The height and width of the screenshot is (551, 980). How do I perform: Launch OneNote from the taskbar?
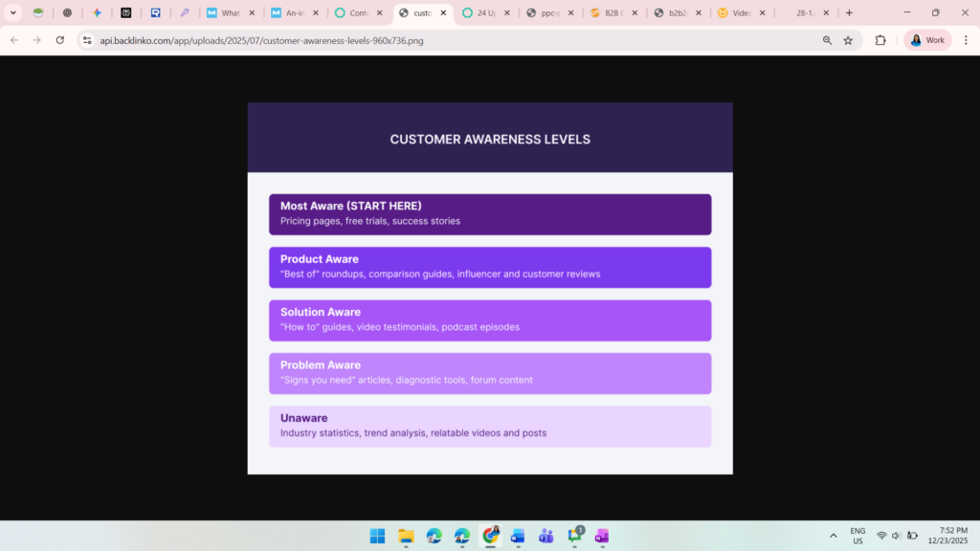pyautogui.click(x=601, y=536)
